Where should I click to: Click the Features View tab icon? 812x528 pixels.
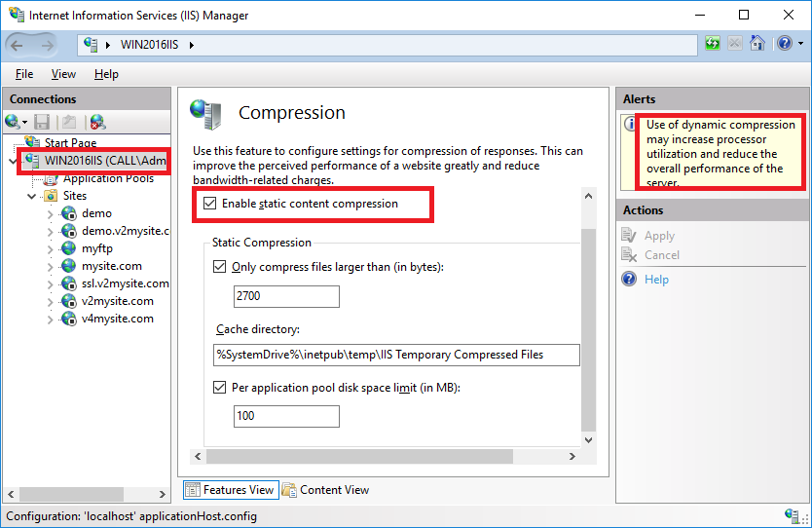[x=192, y=490]
